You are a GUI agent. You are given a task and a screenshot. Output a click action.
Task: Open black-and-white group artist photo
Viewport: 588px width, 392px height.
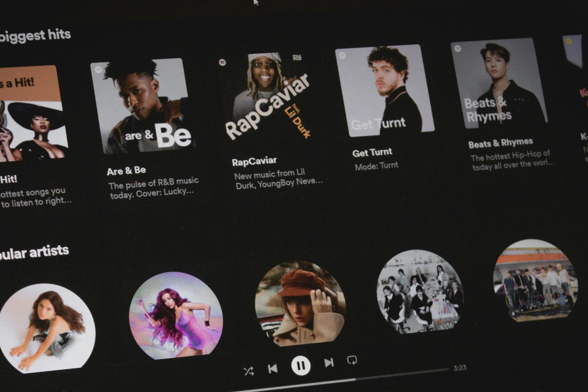point(420,291)
